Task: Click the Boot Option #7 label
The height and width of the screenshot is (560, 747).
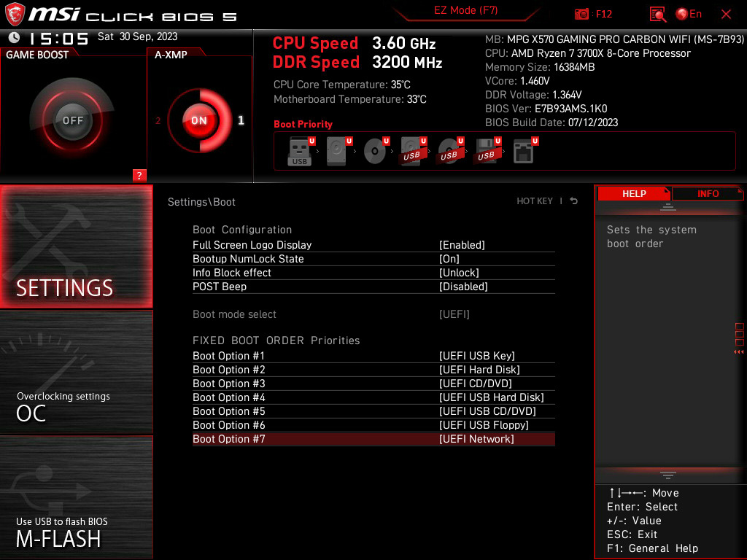Action: 228,438
